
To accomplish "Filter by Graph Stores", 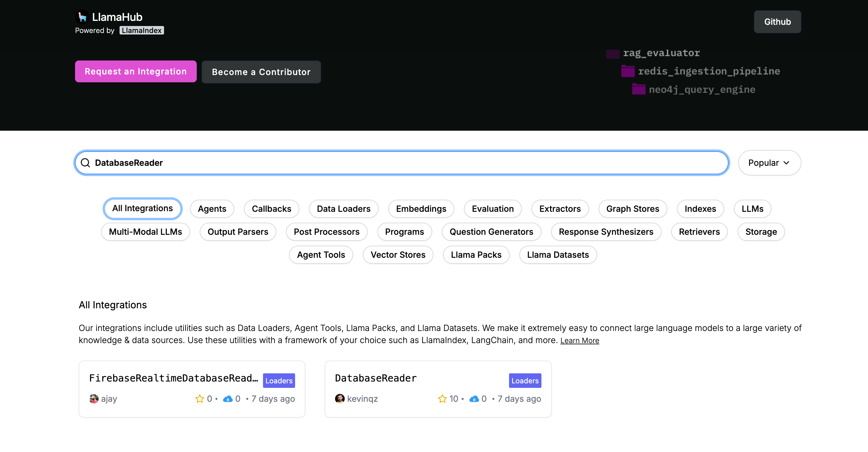I will [633, 209].
